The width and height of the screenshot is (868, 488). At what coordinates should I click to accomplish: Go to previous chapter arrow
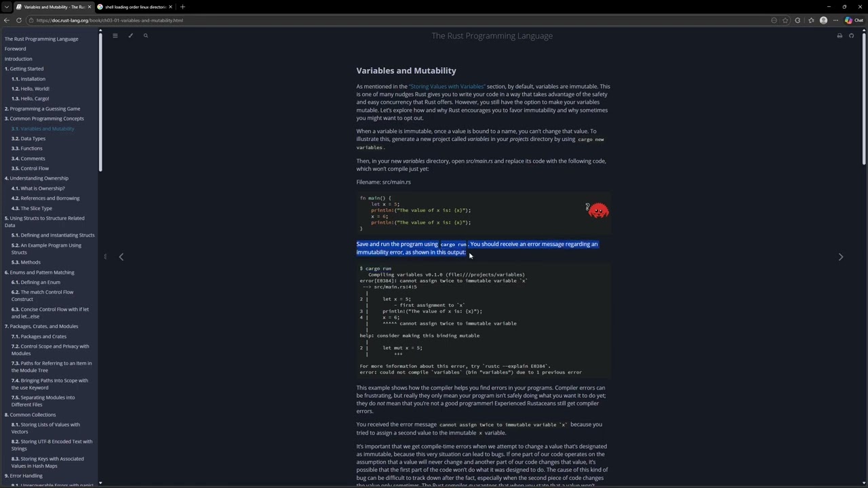pyautogui.click(x=121, y=257)
